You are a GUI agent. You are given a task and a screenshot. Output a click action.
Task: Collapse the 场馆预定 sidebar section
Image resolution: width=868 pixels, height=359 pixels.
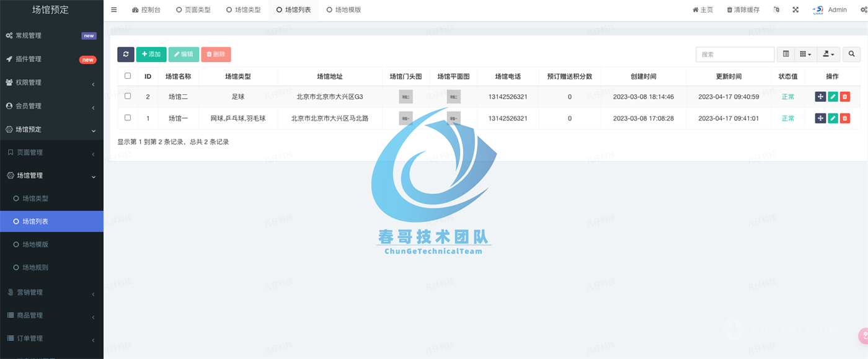[x=51, y=130]
